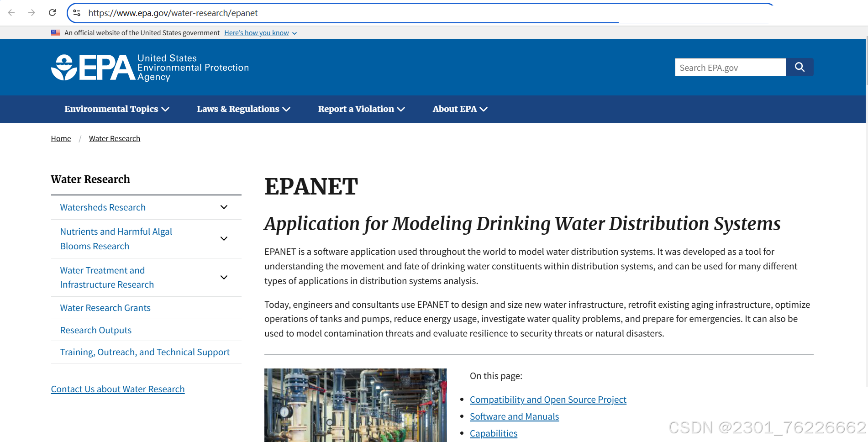Image resolution: width=868 pixels, height=442 pixels.
Task: Open Report a Violation menu
Action: (x=362, y=109)
